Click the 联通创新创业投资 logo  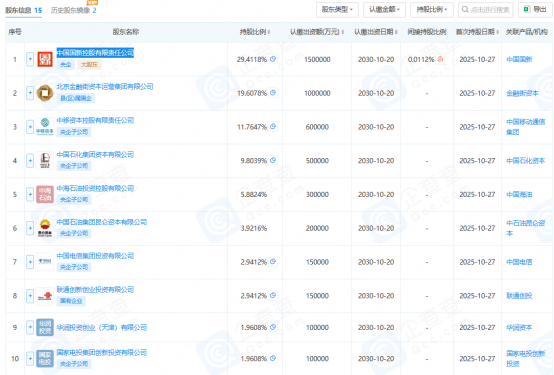pos(45,296)
